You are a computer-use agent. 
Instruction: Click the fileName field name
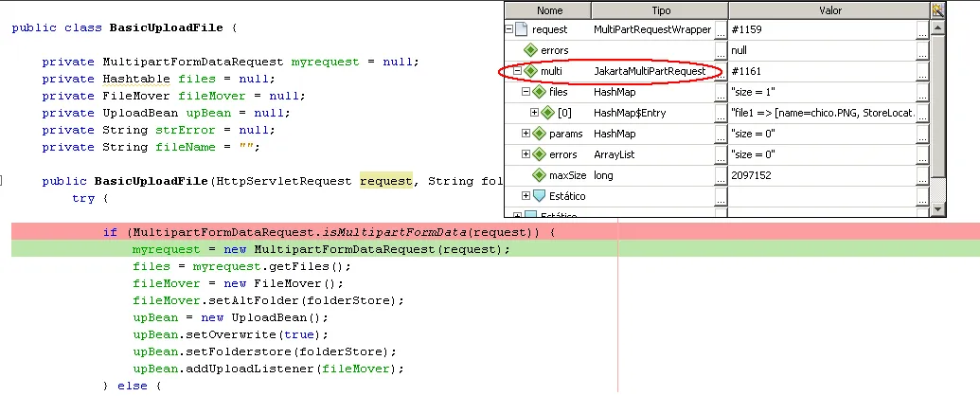(186, 147)
